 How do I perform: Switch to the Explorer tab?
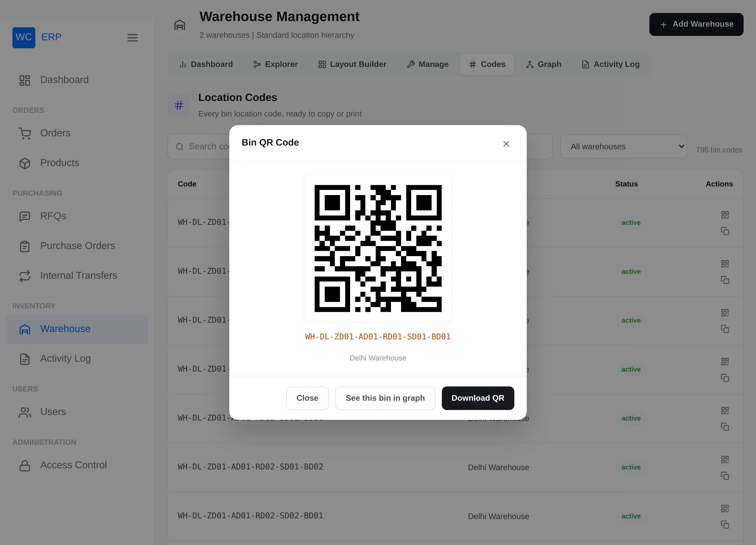pyautogui.click(x=275, y=64)
